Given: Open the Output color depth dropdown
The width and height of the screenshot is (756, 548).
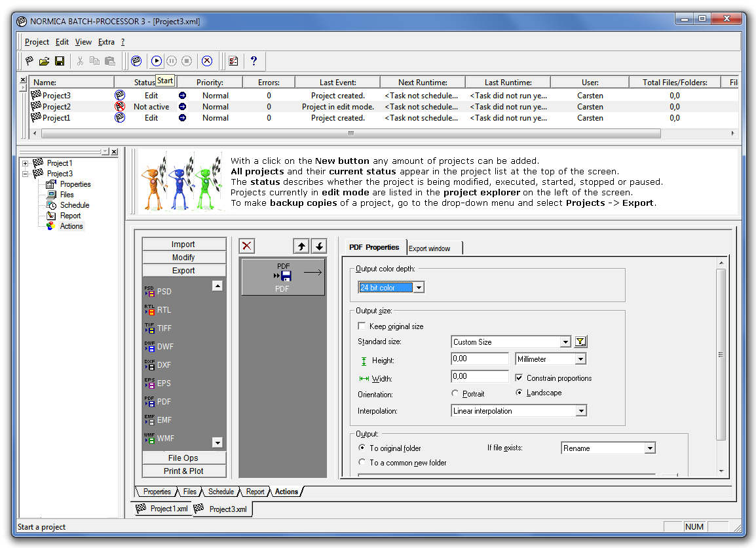Looking at the screenshot, I should click(x=419, y=288).
